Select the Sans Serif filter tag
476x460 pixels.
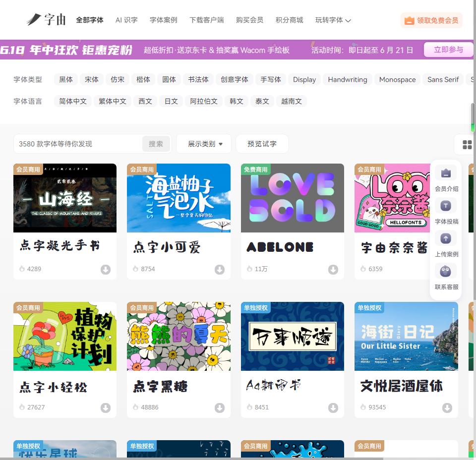tap(443, 79)
